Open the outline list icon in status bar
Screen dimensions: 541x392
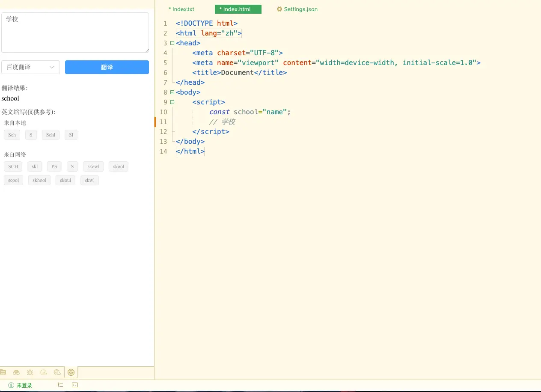[60, 385]
